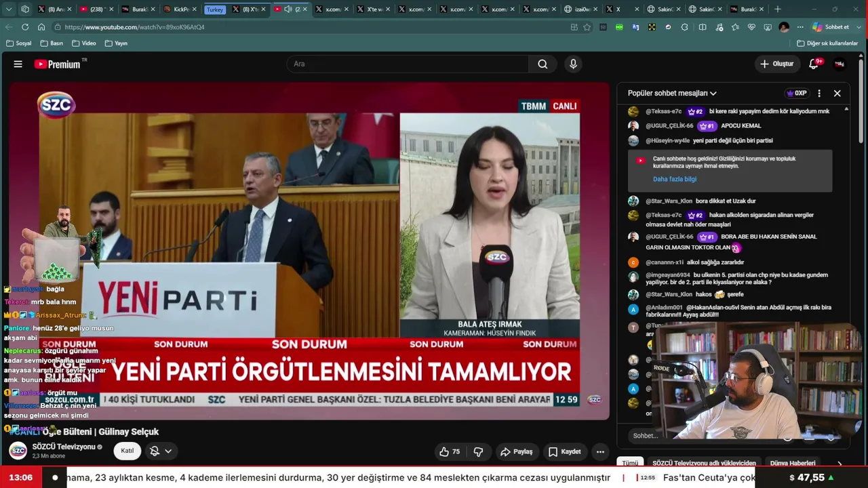Open the YouTube guide hamburger menu
Screen dimensions: 868x488
pyautogui.click(x=18, y=64)
